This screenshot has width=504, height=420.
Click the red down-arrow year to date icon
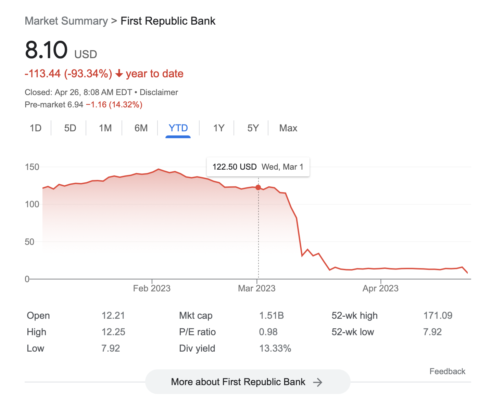point(119,74)
